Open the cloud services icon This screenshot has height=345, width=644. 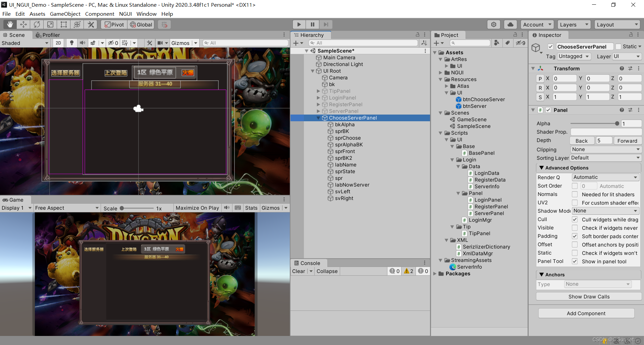click(510, 24)
